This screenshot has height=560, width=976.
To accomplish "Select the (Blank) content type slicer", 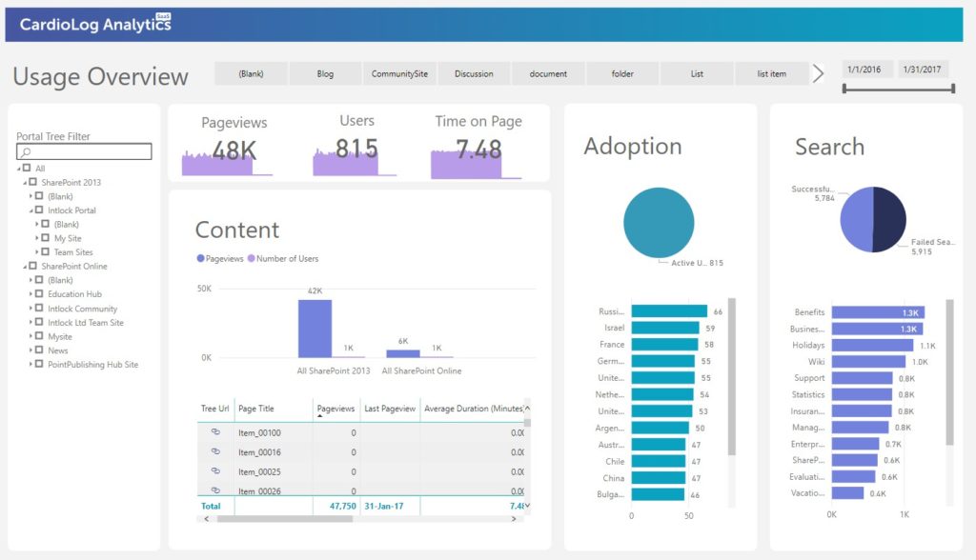I will click(x=251, y=73).
